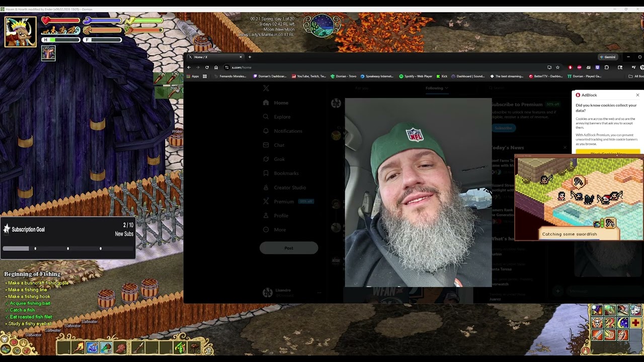Viewport: 644px width, 362px height.
Task: Open the red serpent action icon
Action: [610, 322]
